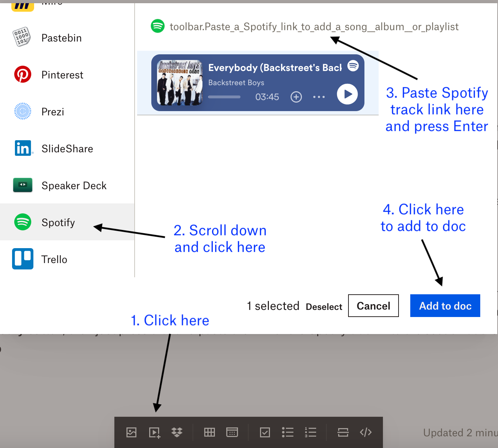Open more options on the Spotify player
This screenshot has height=448, width=498.
point(319,97)
